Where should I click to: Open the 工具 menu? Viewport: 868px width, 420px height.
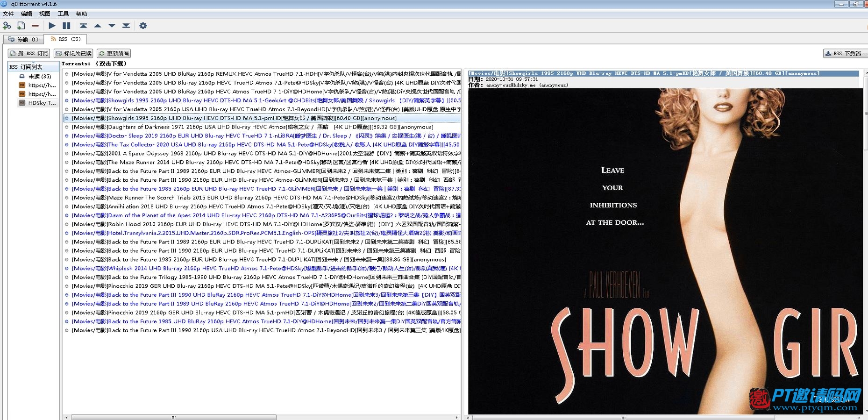point(63,14)
